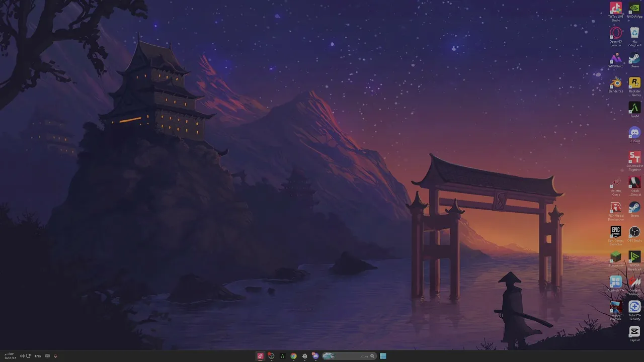Select the Supermarket Together game shortcut
Viewport: 644px width, 362px height.
pyautogui.click(x=634, y=161)
